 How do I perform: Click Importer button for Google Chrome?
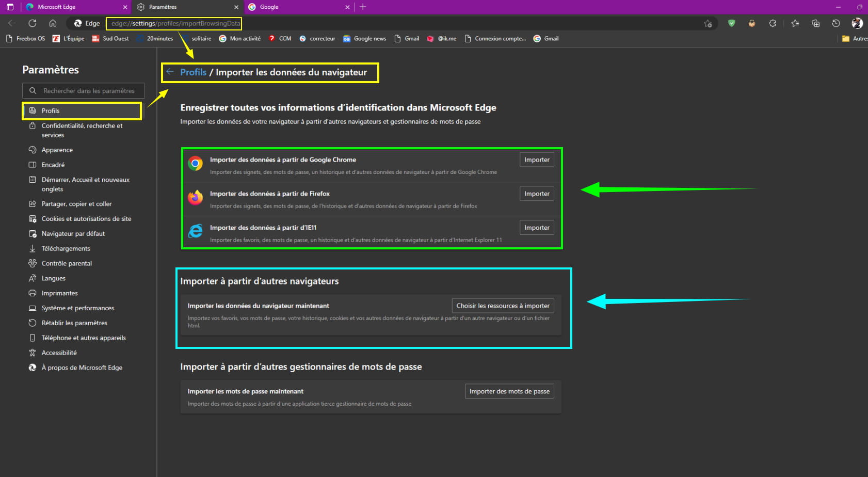point(537,160)
